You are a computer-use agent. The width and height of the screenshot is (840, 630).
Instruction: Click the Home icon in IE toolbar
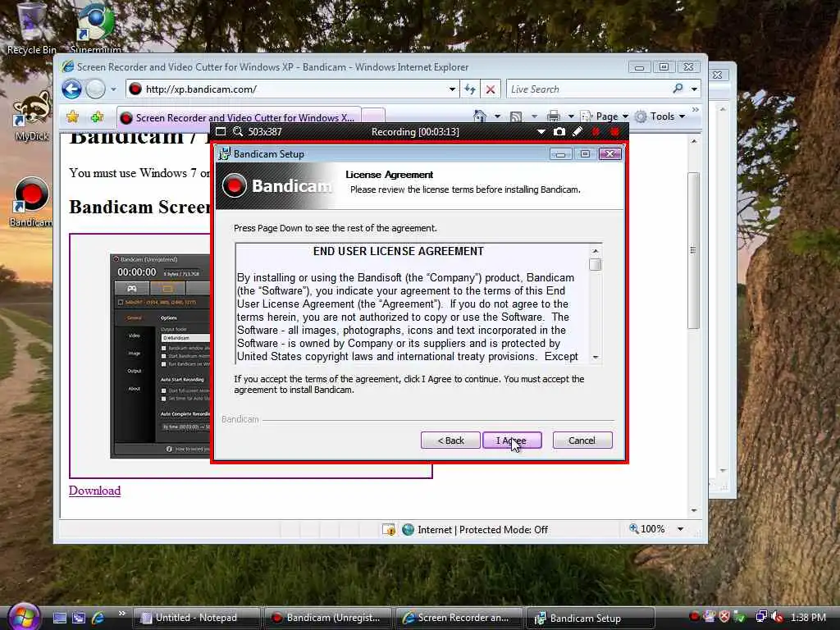480,116
